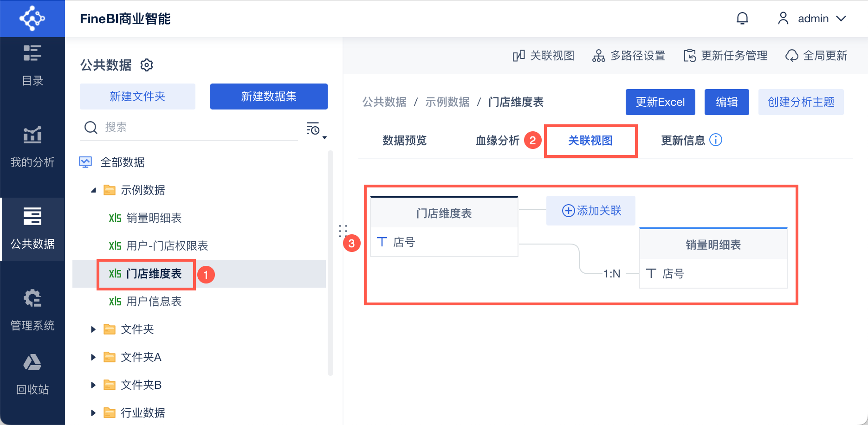
Task: Click the 更新Excel button
Action: point(660,102)
